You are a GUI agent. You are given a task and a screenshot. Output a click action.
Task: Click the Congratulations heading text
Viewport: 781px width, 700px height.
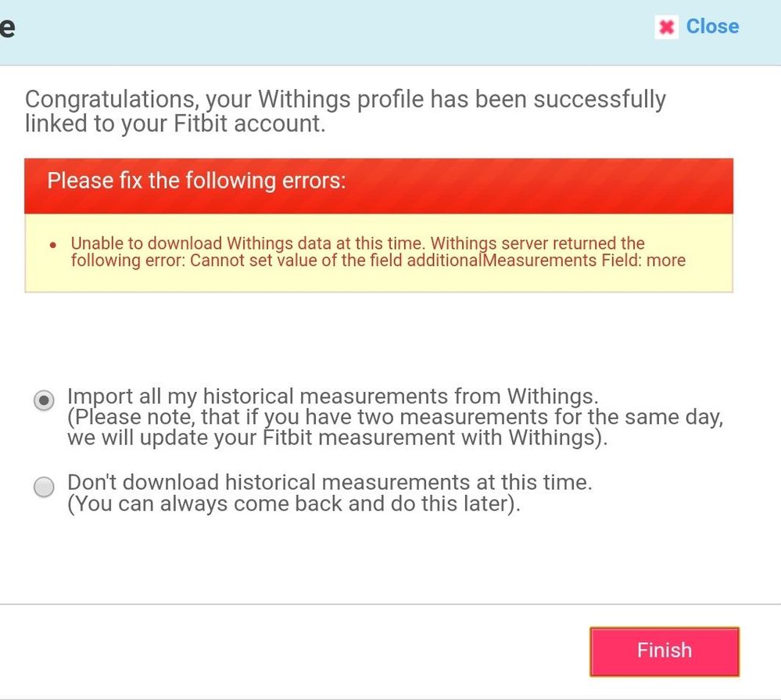point(346,111)
